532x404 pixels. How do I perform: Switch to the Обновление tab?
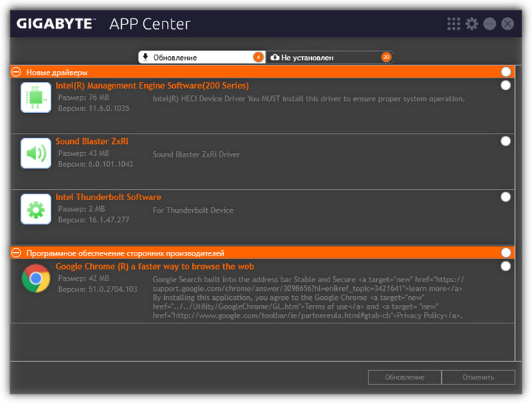[202, 58]
